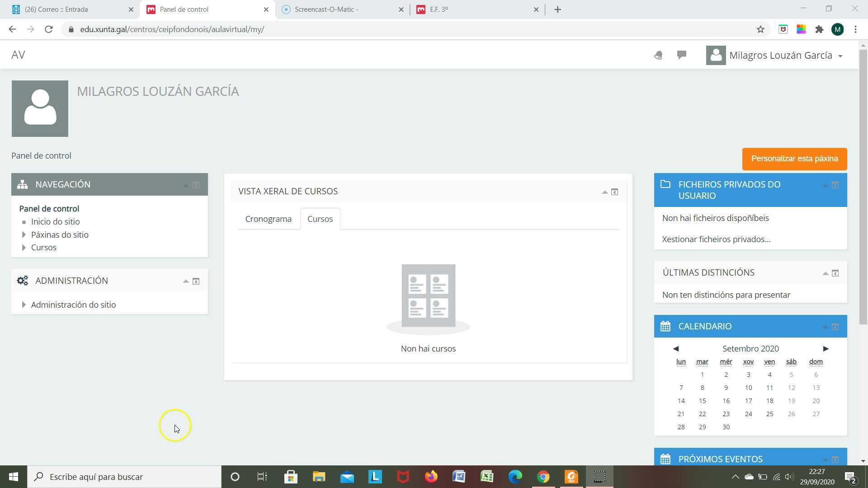Open Xestionar ficheiros privados link
Screen dimensions: 868x488
tap(716, 239)
